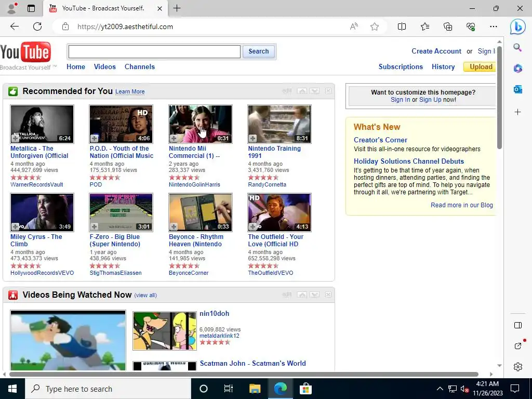Add F-Zero Big Blue video to queue
Viewport: 532px width, 399px height.
pyautogui.click(x=95, y=227)
